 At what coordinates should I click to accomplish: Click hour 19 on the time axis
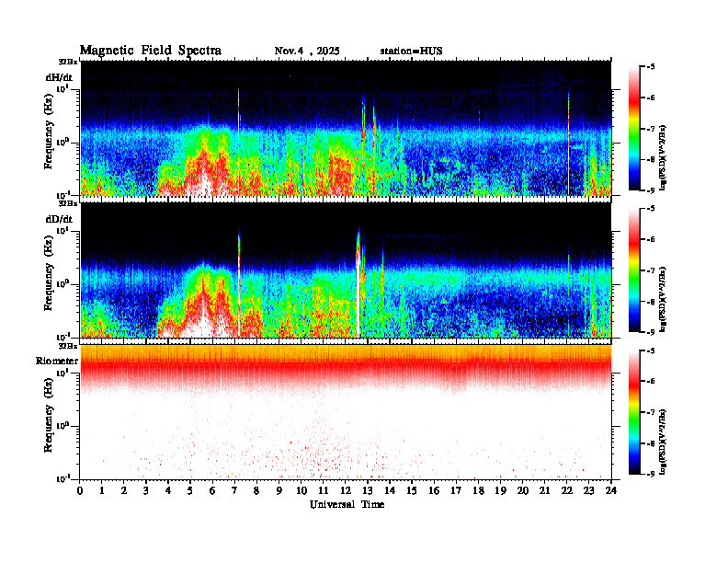(500, 491)
